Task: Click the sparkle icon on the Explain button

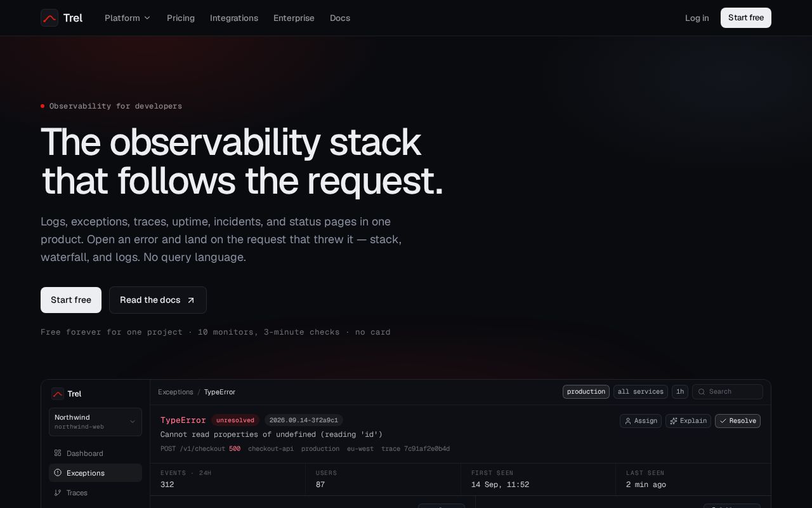Action: click(674, 421)
